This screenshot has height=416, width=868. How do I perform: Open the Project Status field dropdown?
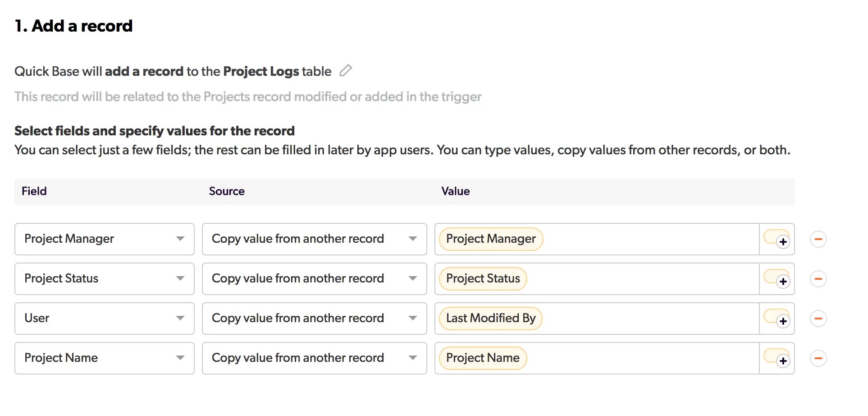(105, 279)
